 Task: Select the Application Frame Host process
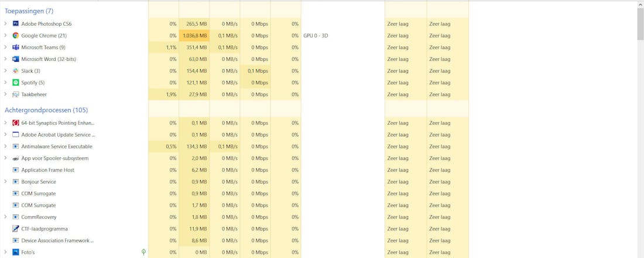pyautogui.click(x=48, y=170)
